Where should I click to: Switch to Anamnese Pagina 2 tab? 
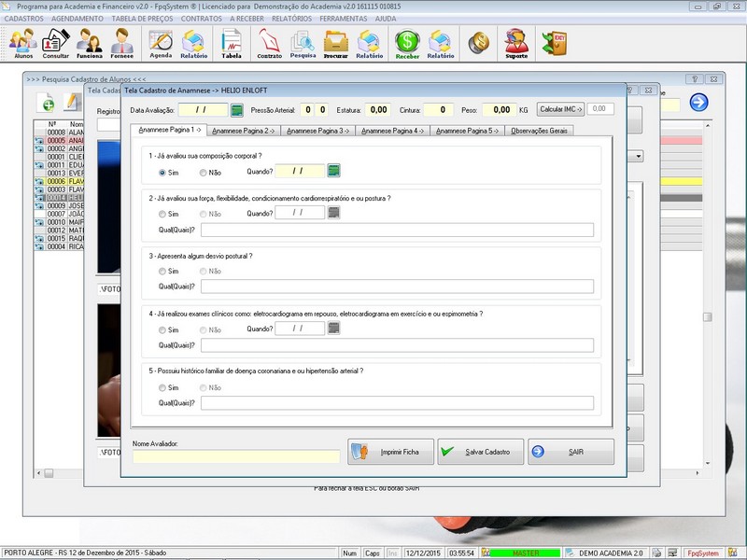[x=244, y=131]
